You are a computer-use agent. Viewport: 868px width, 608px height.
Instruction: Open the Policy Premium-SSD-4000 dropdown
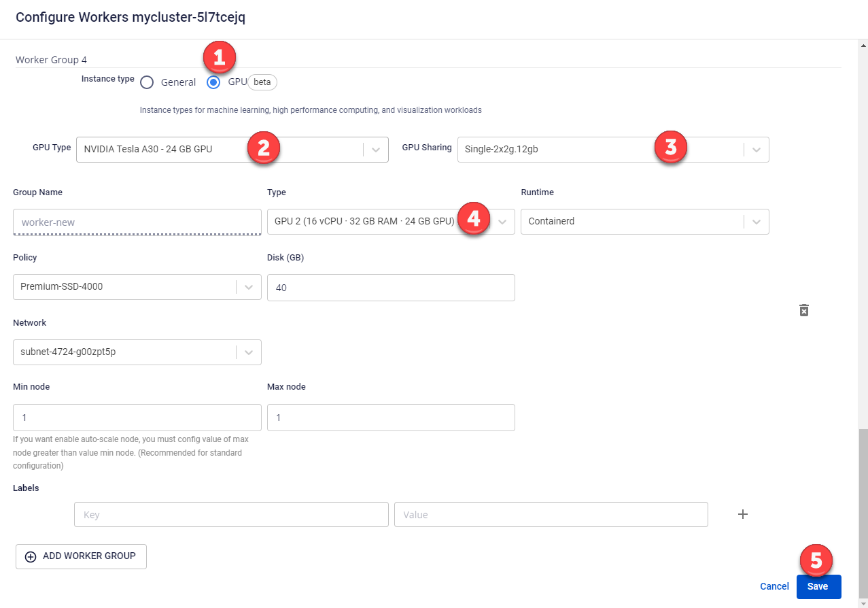137,286
